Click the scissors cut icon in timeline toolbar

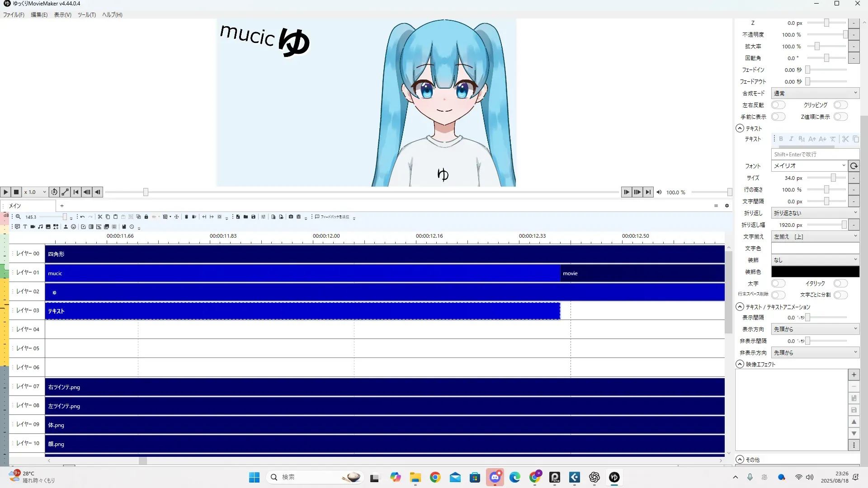click(x=100, y=217)
